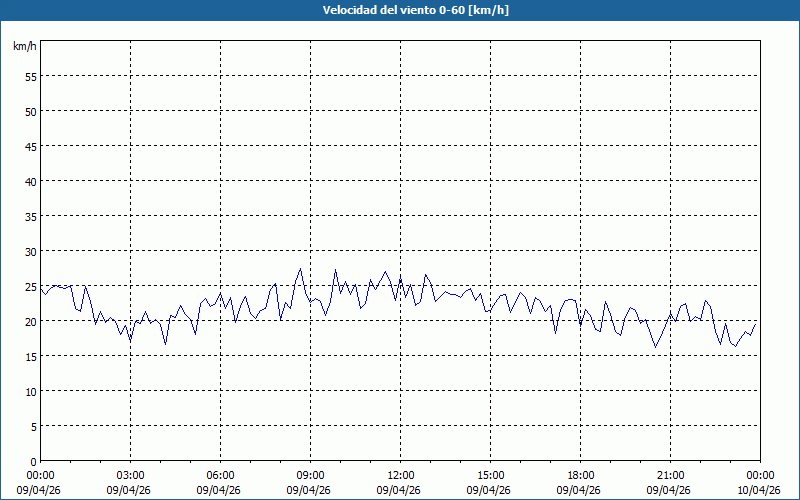The width and height of the screenshot is (800, 500).
Task: Pick the 35 label on the vertical axis
Action: click(30, 216)
